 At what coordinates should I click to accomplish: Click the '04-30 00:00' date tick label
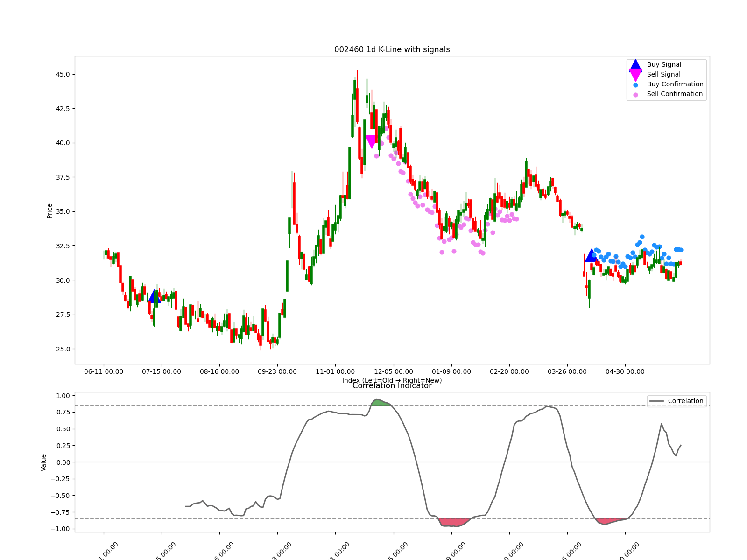coord(625,371)
